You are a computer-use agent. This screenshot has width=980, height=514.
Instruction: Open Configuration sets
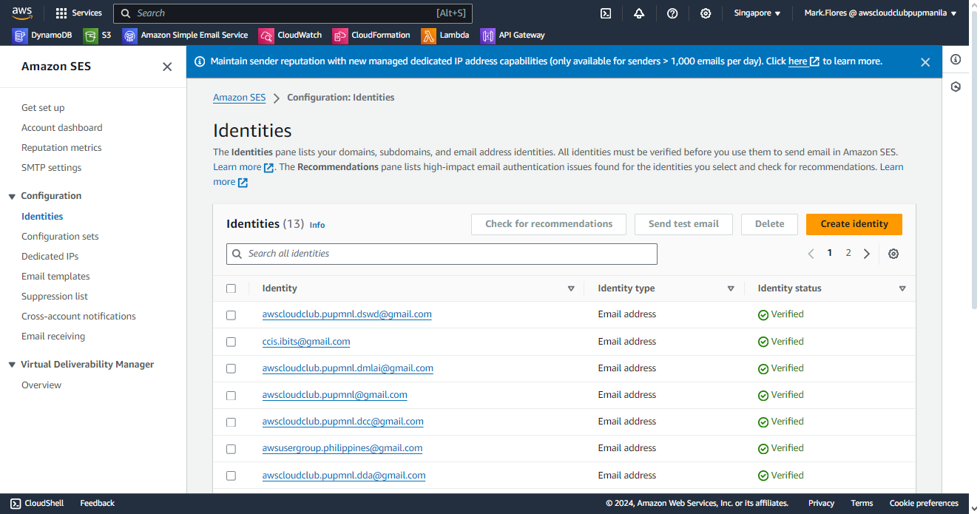tap(60, 237)
